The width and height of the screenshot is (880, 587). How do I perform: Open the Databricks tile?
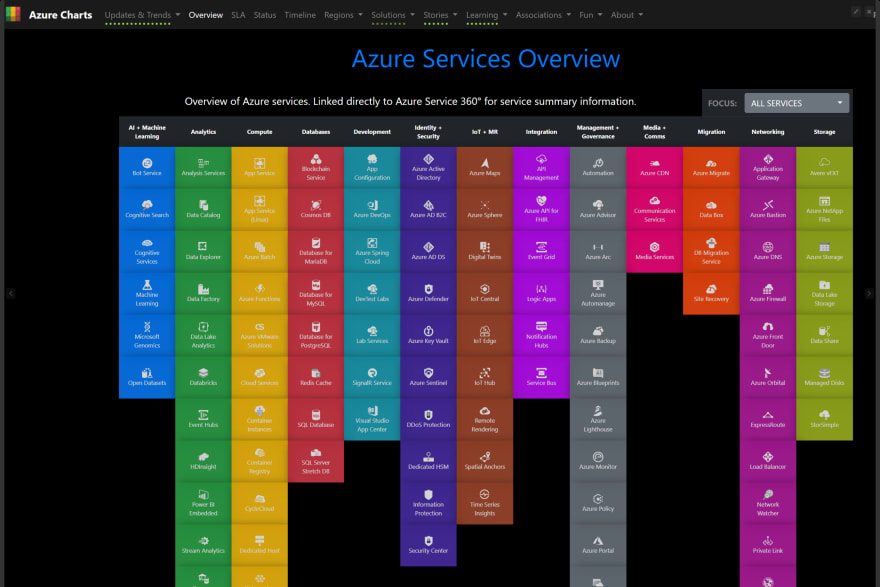tap(203, 377)
